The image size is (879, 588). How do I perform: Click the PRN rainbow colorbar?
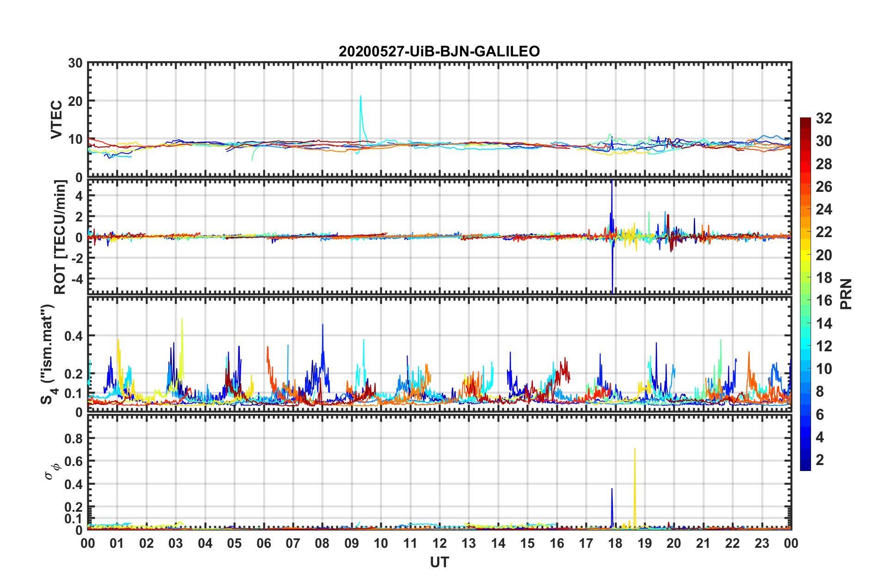click(x=805, y=294)
